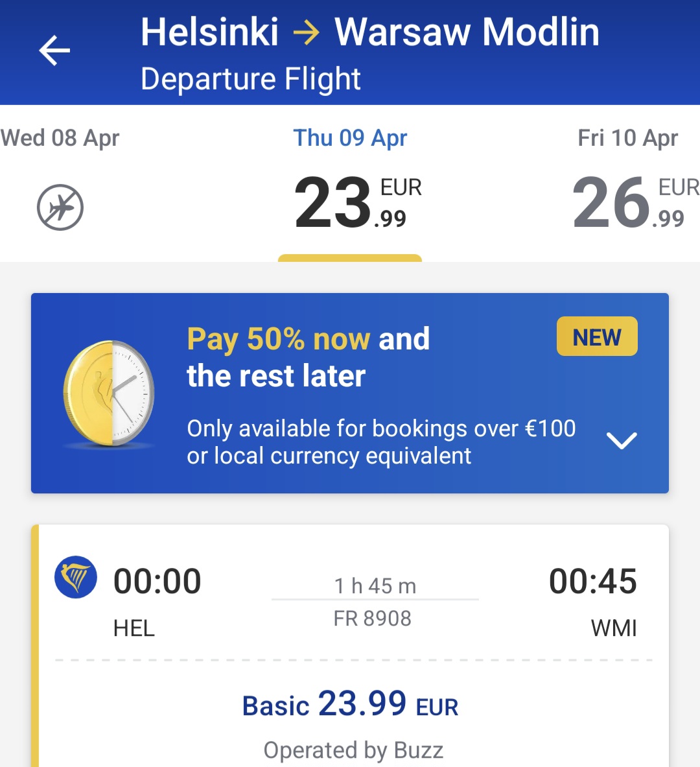This screenshot has height=767, width=700.
Task: Tap the no-flights icon for Wednesday
Action: pyautogui.click(x=60, y=207)
